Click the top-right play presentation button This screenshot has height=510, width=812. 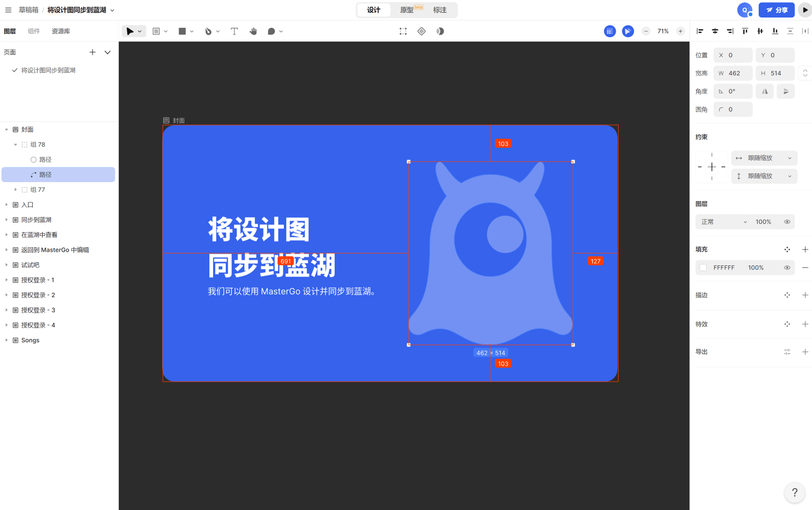pyautogui.click(x=805, y=10)
